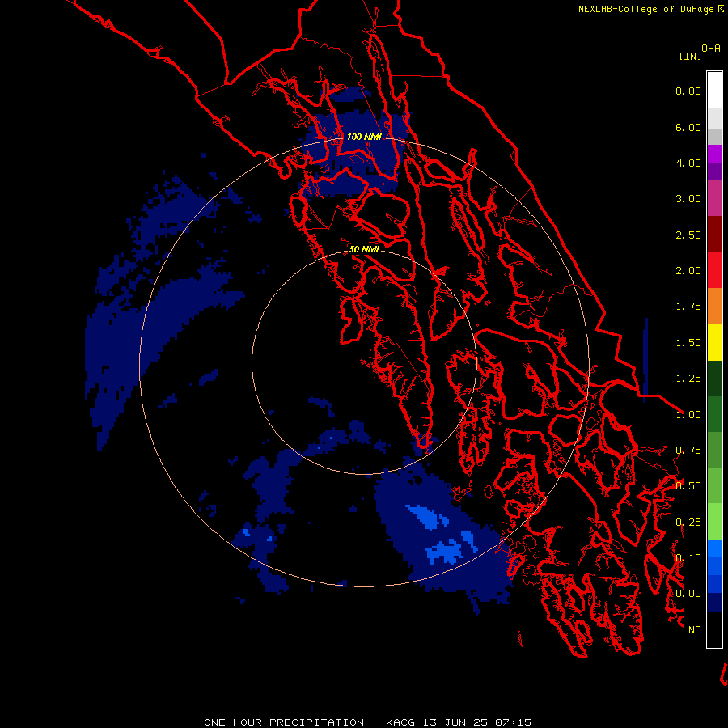Viewport: 728px width, 728px height.
Task: Pick the dark red legend swatch near 2.50
Action: pyautogui.click(x=714, y=235)
